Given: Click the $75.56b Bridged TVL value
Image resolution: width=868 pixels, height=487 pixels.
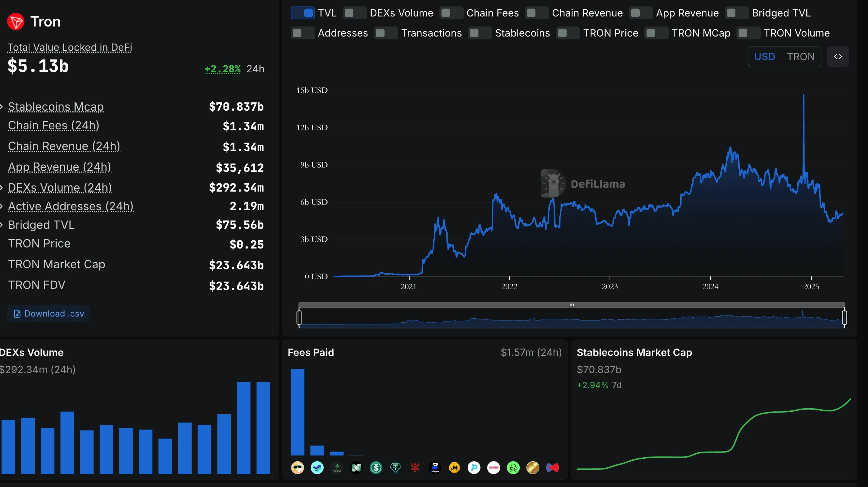Looking at the screenshot, I should click(x=239, y=225).
